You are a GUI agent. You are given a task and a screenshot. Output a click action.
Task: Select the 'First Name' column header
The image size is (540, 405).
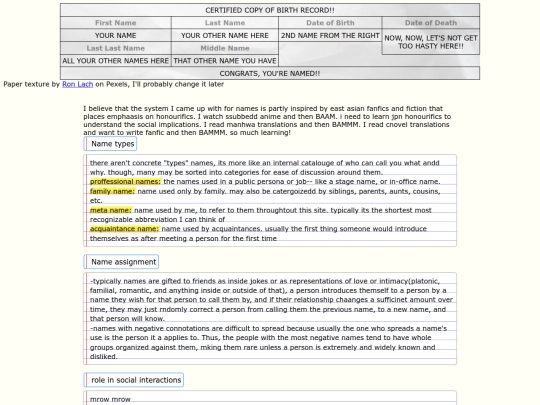[116, 23]
